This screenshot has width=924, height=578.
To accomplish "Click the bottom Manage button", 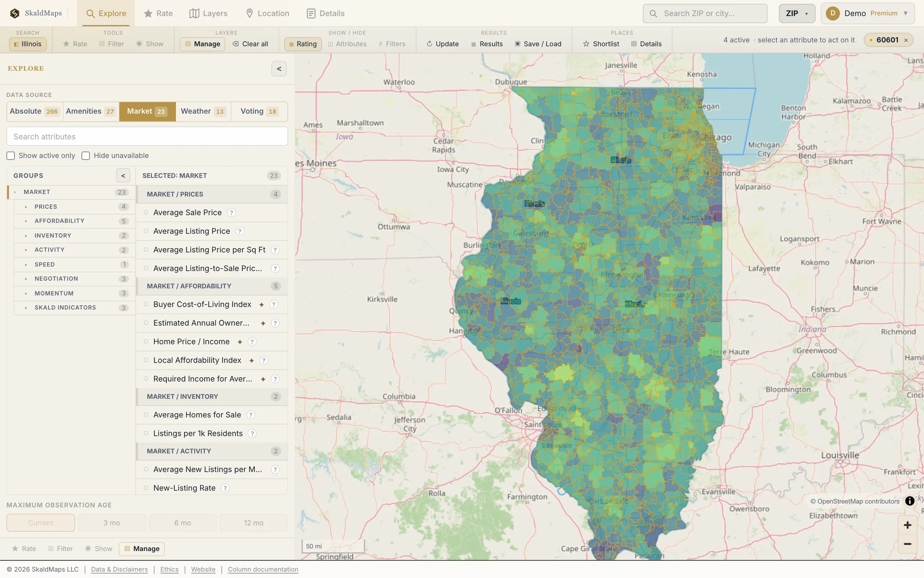I will click(x=142, y=549).
